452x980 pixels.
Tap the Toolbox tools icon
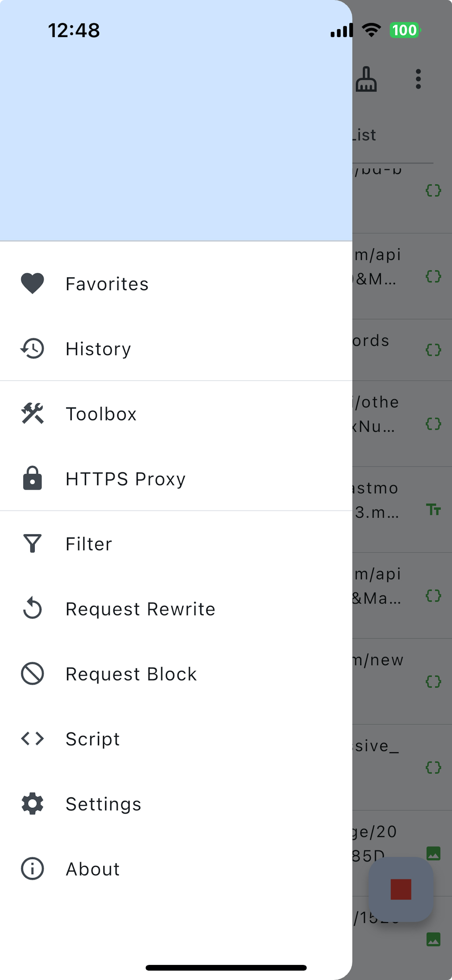[x=32, y=414]
